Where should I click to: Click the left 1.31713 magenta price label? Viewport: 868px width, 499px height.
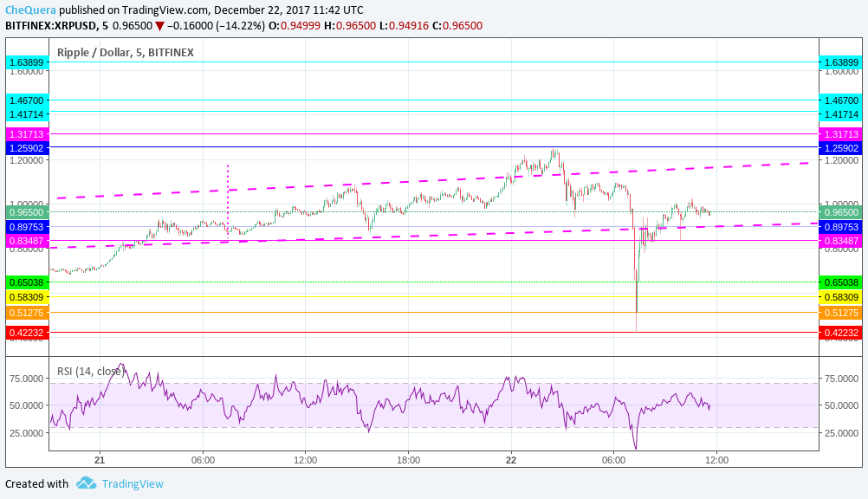[25, 134]
